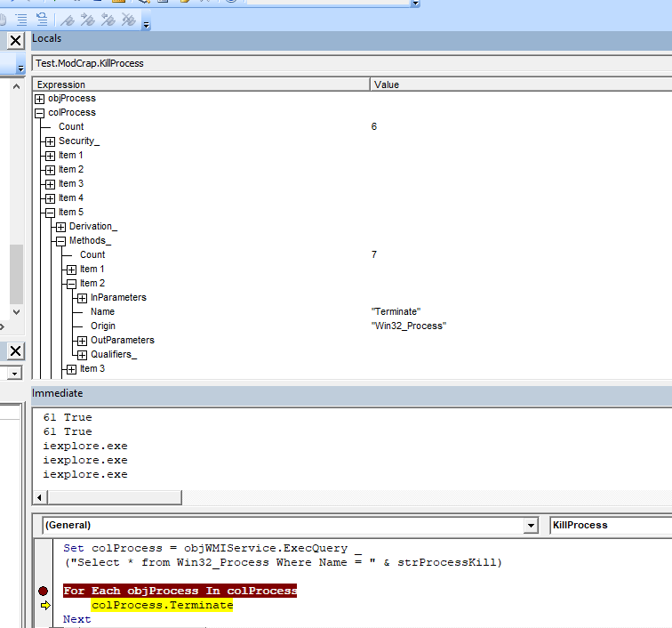Open the (General) object dropdown
The image size is (672, 628).
531,526
